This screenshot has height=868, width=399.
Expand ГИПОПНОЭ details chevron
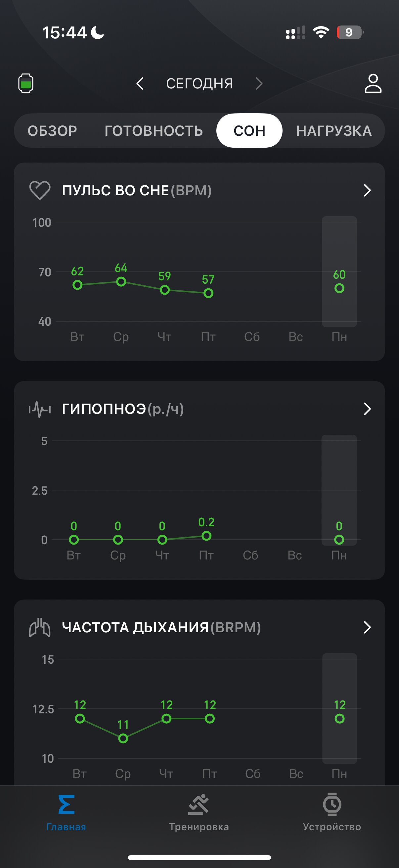point(367,409)
